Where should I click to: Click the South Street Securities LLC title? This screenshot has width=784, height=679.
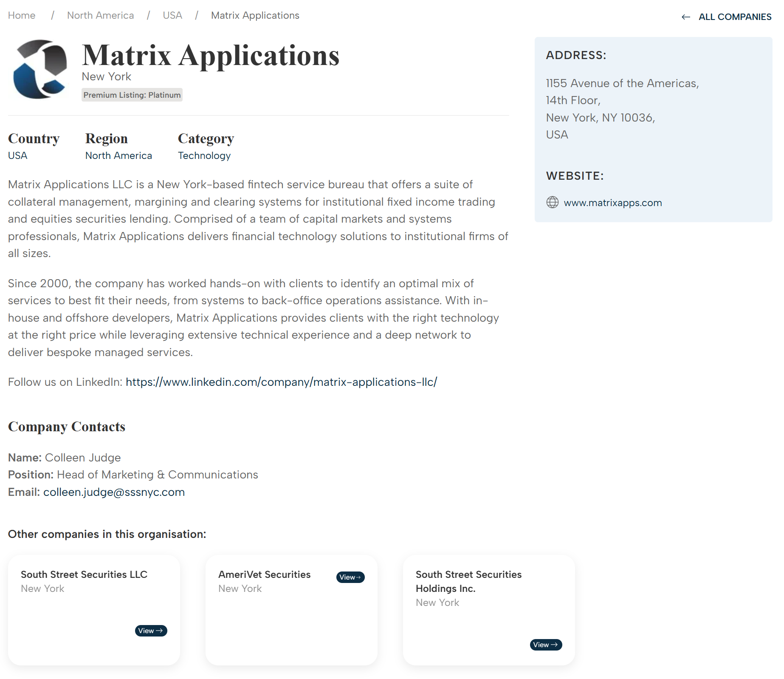pyautogui.click(x=84, y=574)
